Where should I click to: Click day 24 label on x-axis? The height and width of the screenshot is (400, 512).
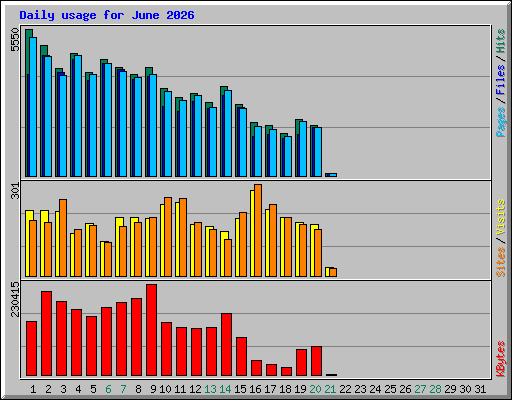coord(375,389)
